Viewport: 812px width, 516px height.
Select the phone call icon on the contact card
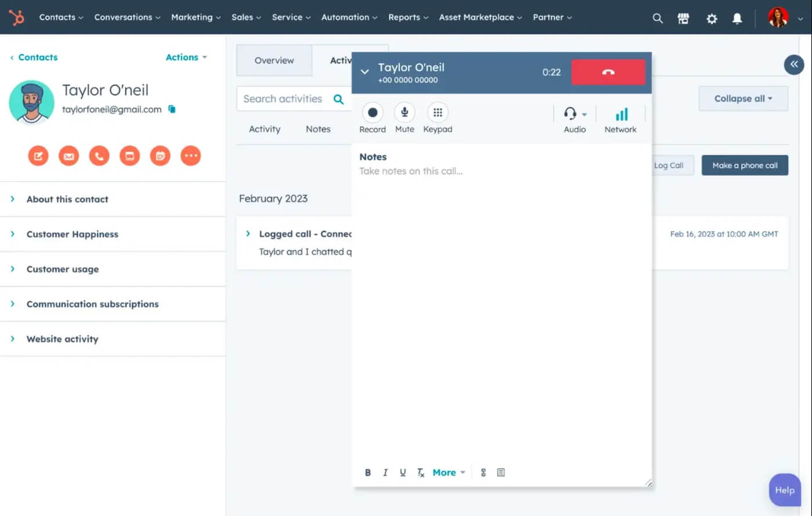(99, 156)
